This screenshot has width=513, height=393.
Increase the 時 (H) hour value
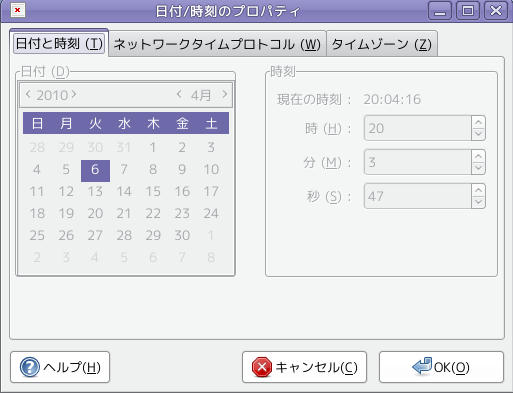pos(478,122)
